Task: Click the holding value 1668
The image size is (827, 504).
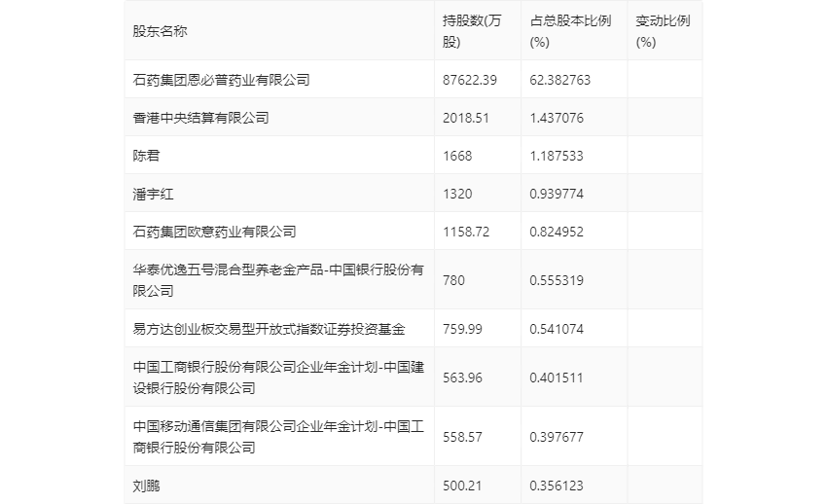Action: (457, 156)
